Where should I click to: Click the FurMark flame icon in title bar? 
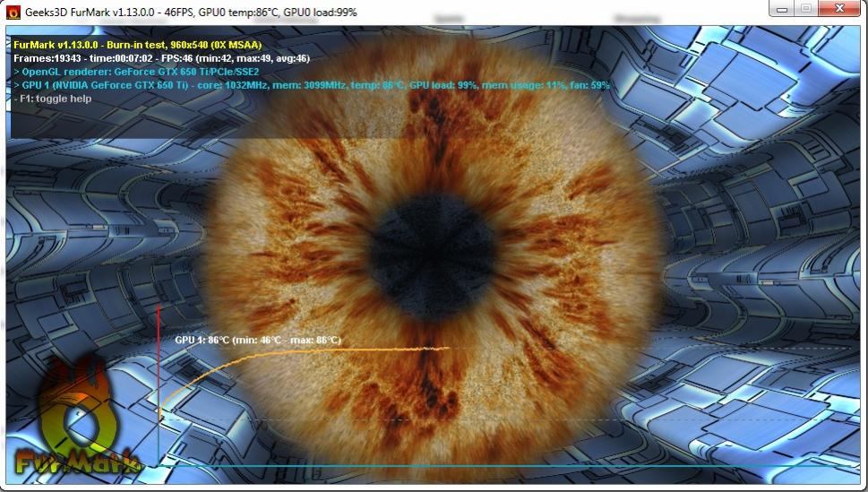13,12
